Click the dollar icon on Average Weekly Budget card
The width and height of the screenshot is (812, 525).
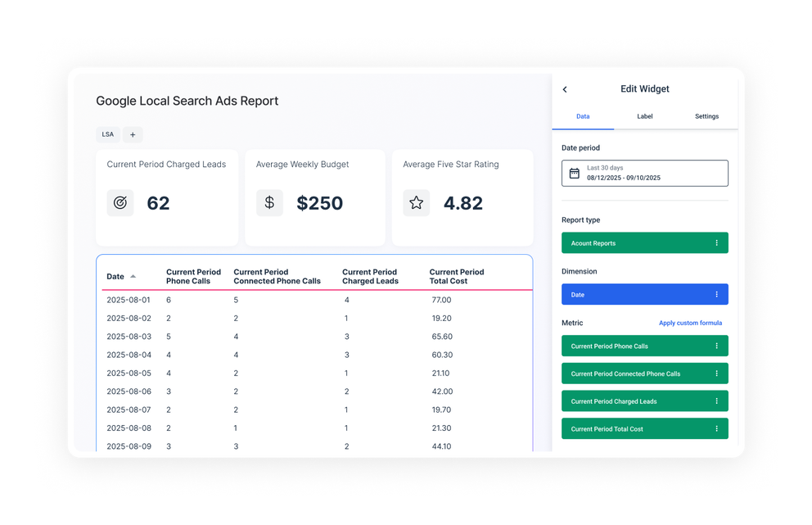269,202
